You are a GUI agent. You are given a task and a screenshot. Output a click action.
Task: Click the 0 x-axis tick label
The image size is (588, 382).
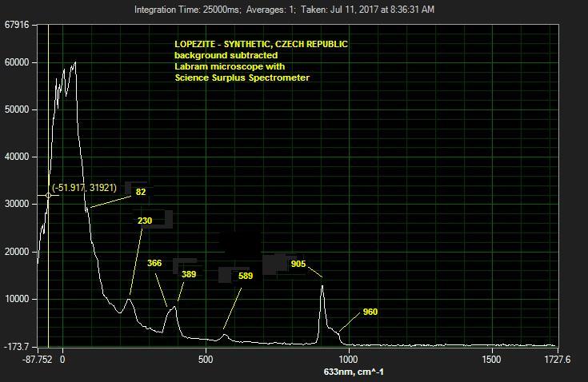coord(62,360)
